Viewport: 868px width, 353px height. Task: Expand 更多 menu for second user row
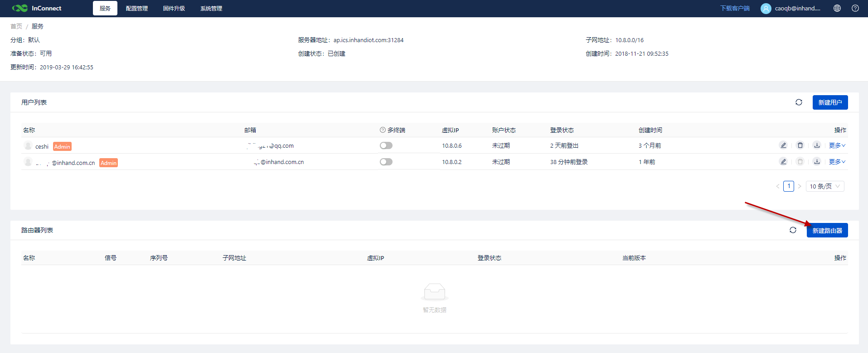[x=837, y=162]
